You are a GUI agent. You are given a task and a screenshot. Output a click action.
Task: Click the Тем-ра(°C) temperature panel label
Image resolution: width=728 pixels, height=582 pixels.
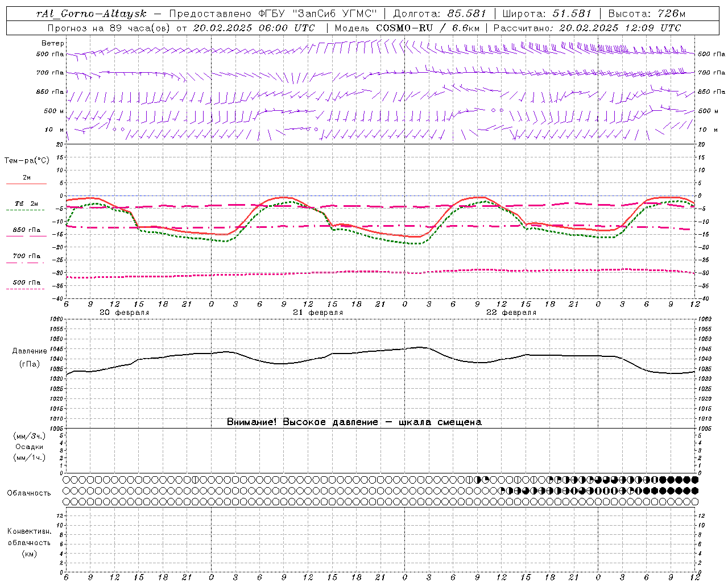pos(27,161)
